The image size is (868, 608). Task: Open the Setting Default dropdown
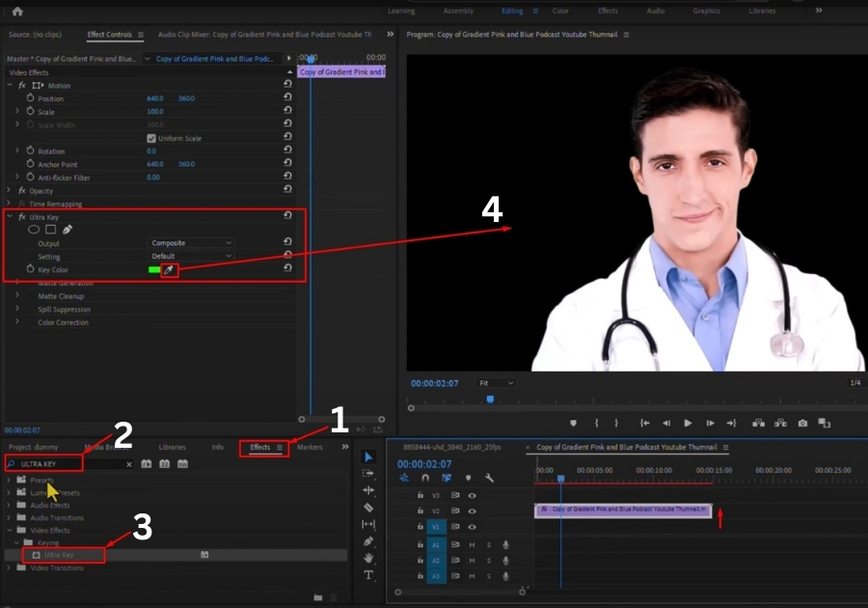tap(191, 257)
